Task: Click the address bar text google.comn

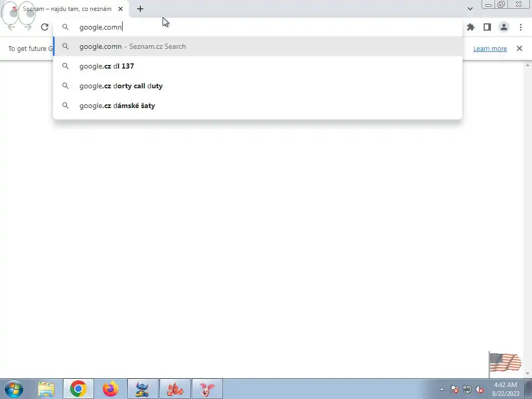Action: [100, 27]
